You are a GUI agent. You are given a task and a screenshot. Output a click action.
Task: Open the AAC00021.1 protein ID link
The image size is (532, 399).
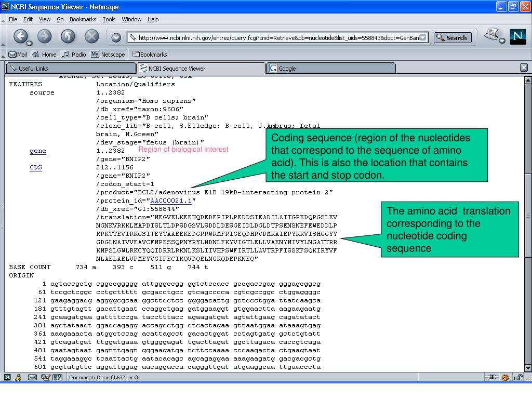[171, 201]
